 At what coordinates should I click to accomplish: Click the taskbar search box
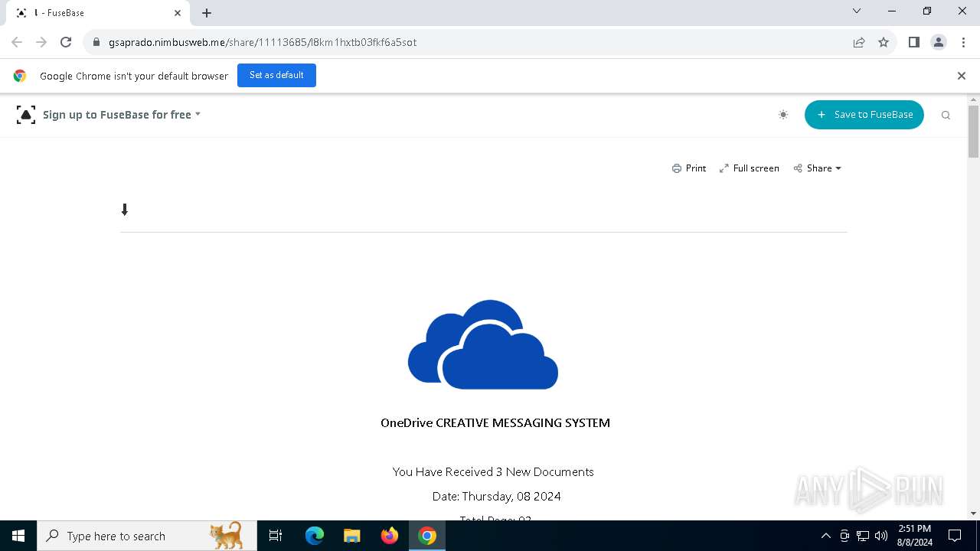click(147, 536)
